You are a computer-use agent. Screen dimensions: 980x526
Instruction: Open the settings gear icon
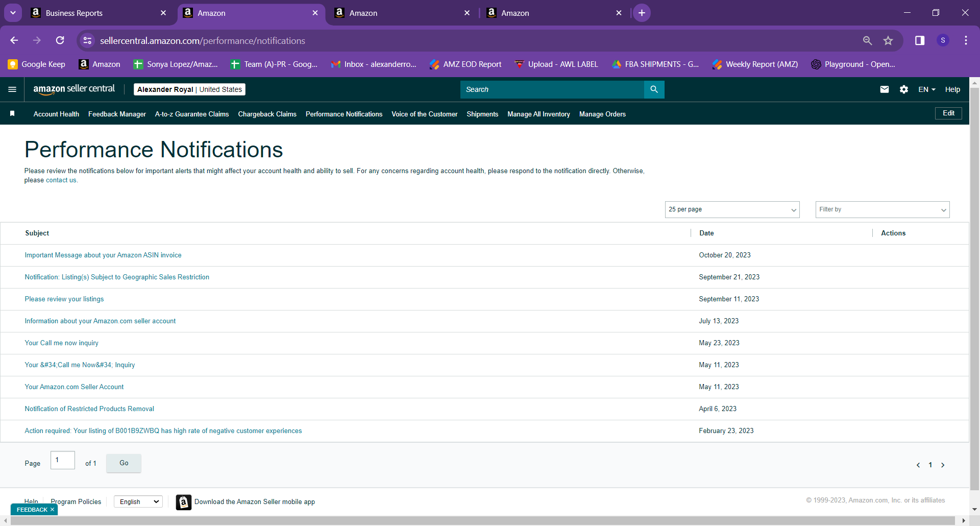click(x=904, y=89)
